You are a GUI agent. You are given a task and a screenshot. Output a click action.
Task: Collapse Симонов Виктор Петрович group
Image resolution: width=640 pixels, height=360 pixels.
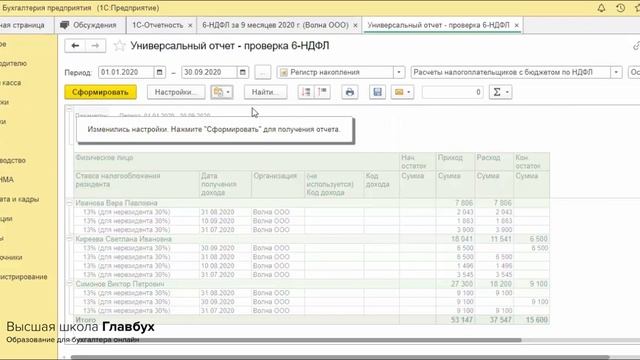click(69, 284)
